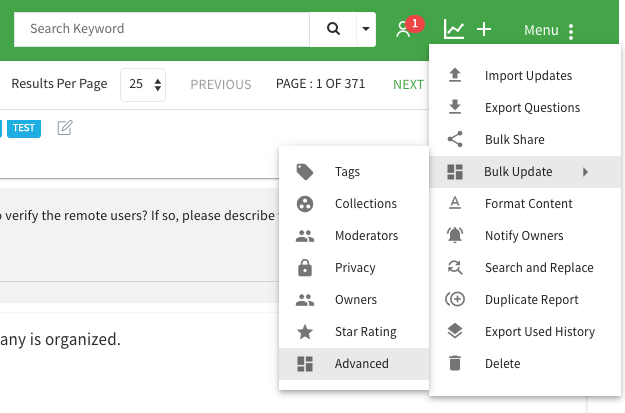The image size is (625, 413).
Task: Choose Bulk Share from the menu
Action: coord(525,140)
